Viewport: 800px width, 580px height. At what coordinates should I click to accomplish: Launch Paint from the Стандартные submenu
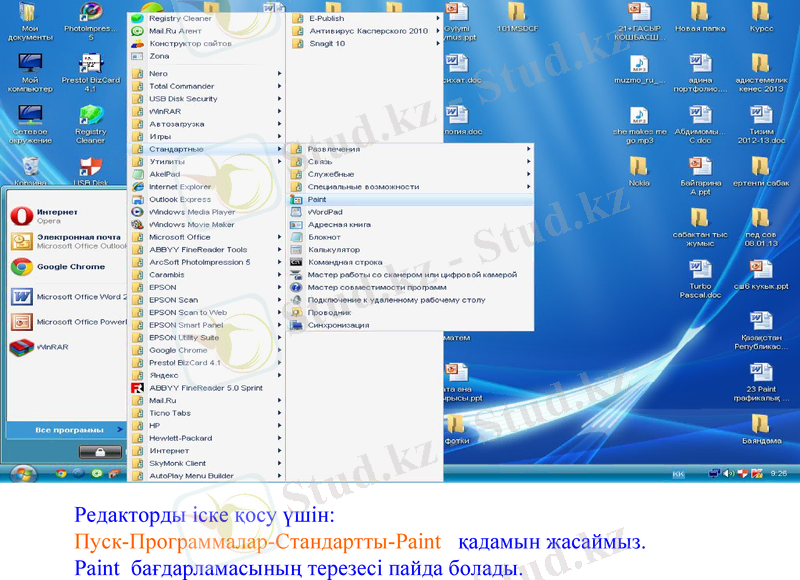(x=318, y=200)
